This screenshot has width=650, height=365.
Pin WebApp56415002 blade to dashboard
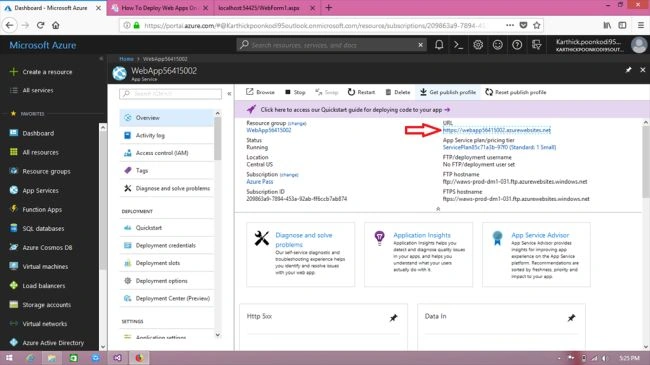(x=628, y=70)
